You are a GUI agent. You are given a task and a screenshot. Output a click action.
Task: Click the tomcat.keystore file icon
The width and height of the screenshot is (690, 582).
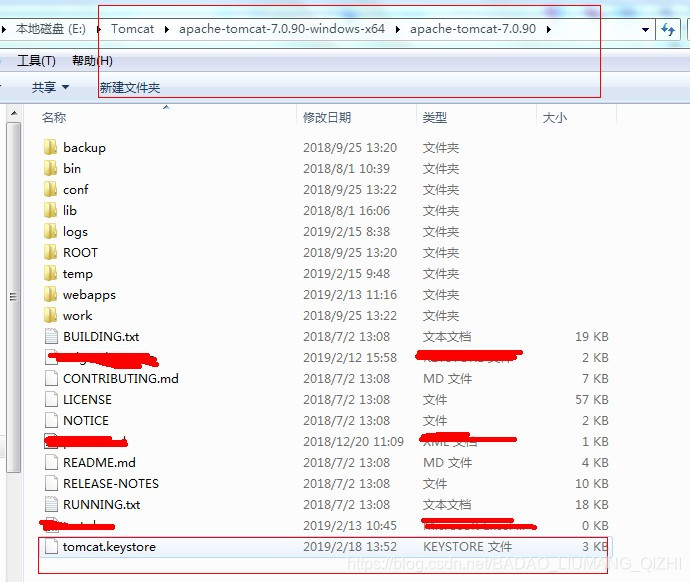[x=51, y=547]
